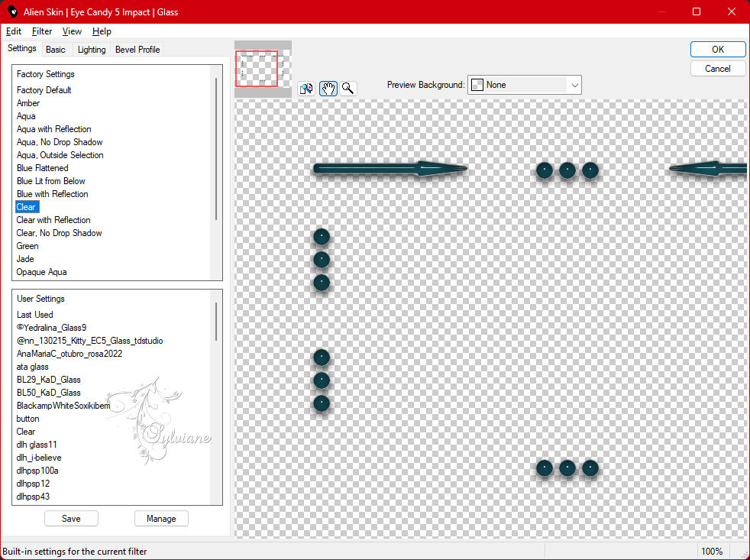Select the dlhpsp12 preset
750x560 pixels.
33,484
